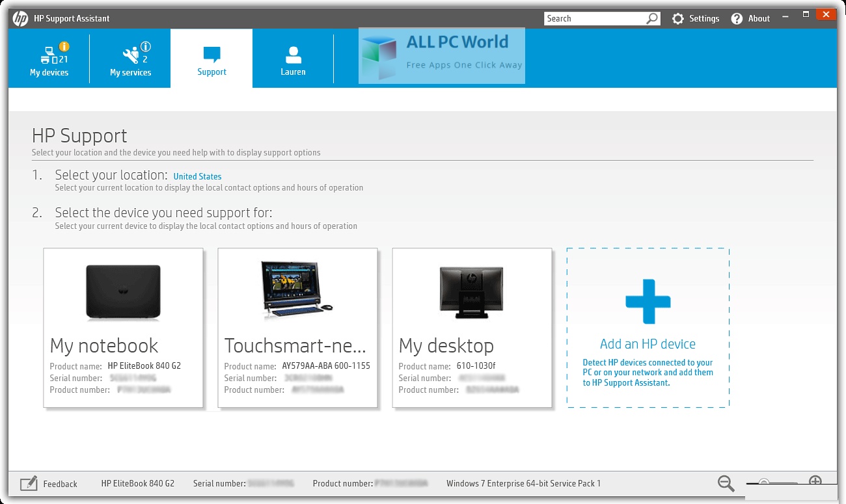This screenshot has height=504, width=846.
Task: Click the My services info badge
Action: (x=145, y=47)
